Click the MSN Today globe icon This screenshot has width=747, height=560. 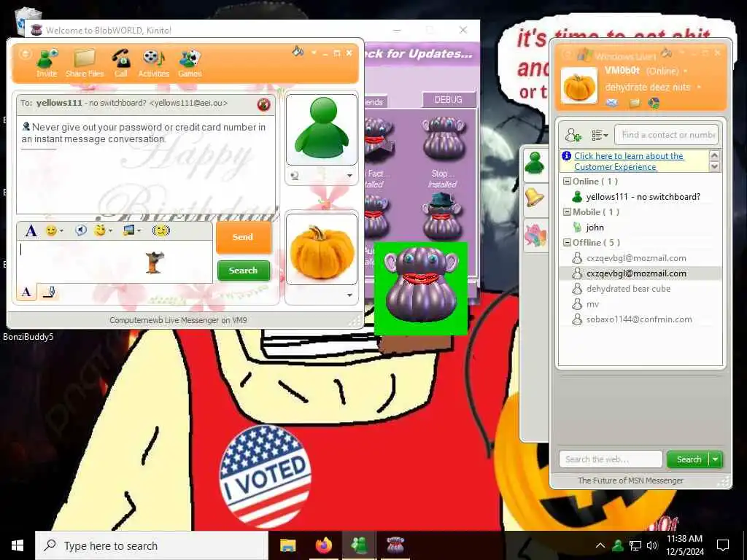pos(654,103)
